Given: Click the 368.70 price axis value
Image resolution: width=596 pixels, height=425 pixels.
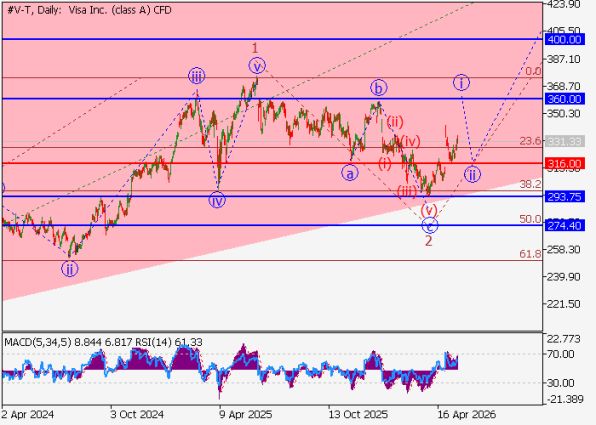Looking at the screenshot, I should pos(564,86).
